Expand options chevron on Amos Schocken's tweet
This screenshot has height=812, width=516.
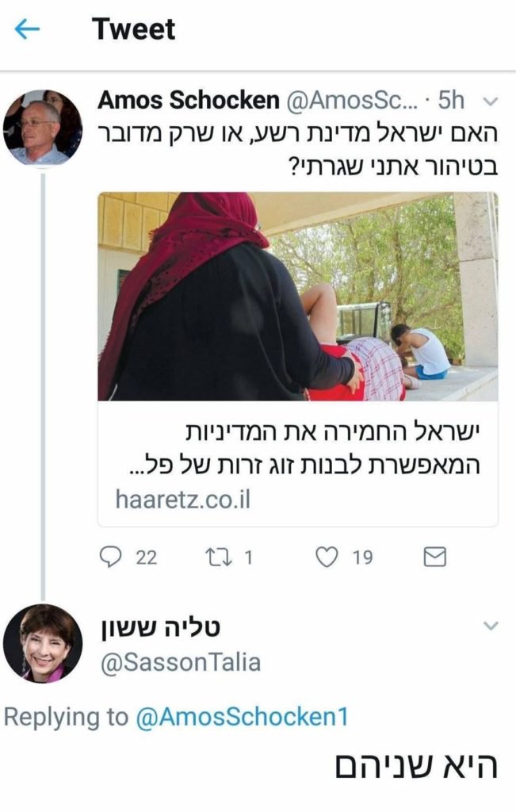[490, 101]
